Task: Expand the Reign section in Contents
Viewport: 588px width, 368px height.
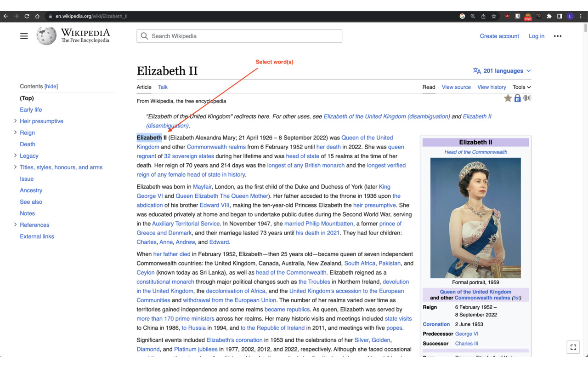Action: tap(15, 132)
